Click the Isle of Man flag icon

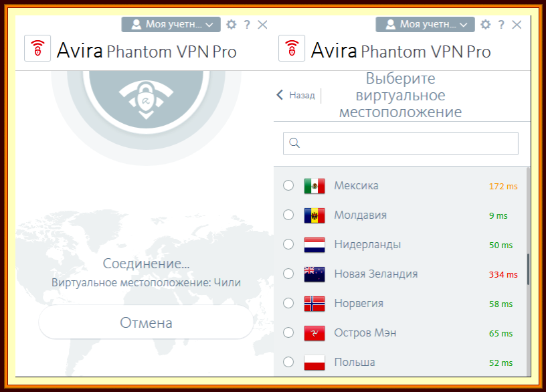pos(314,333)
